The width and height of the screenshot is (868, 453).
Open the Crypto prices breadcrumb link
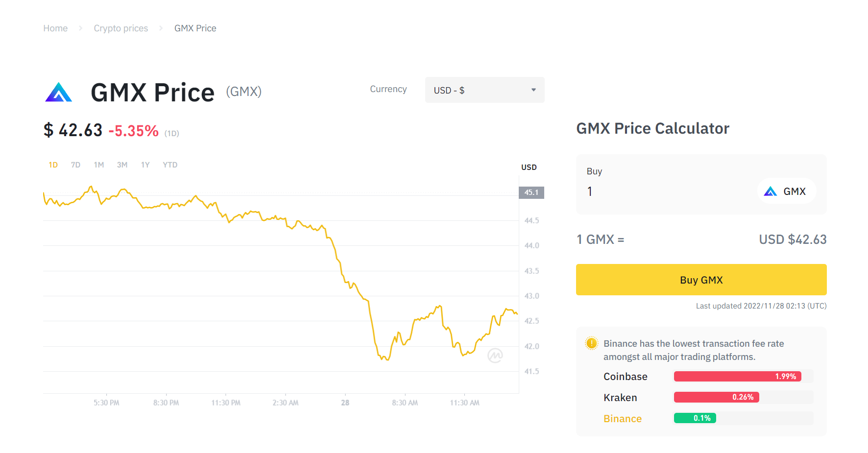click(x=121, y=28)
